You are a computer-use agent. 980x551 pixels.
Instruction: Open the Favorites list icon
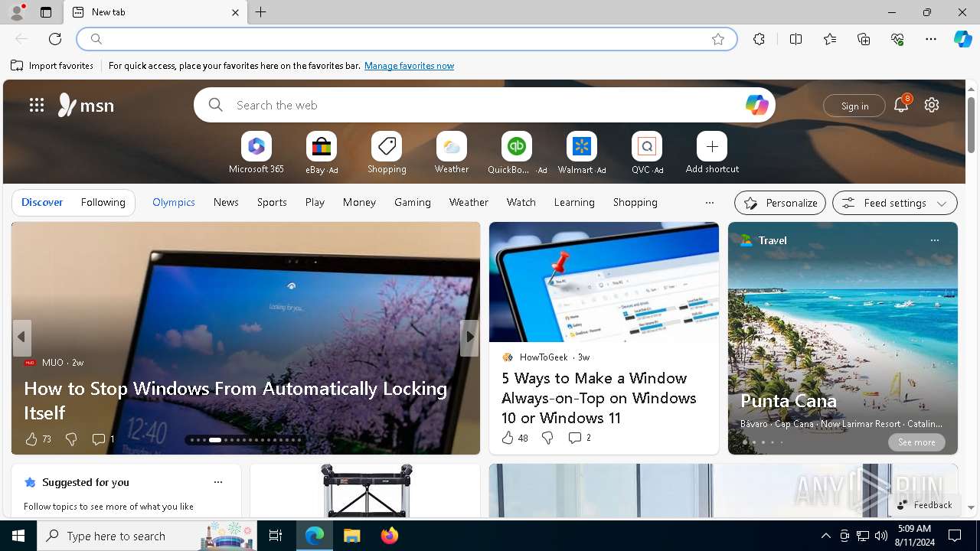(x=830, y=39)
